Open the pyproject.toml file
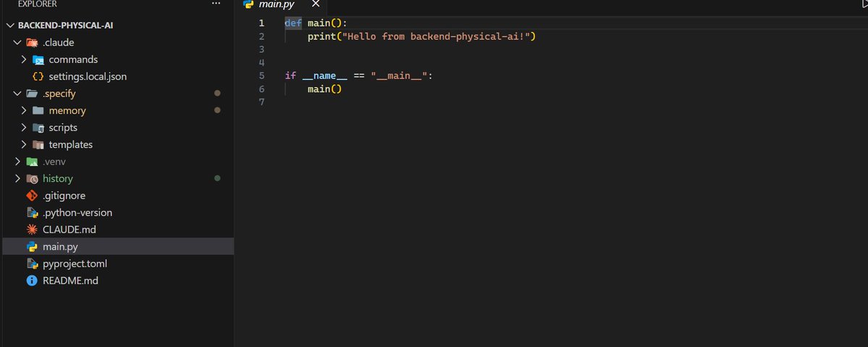The width and height of the screenshot is (868, 347). [x=75, y=264]
